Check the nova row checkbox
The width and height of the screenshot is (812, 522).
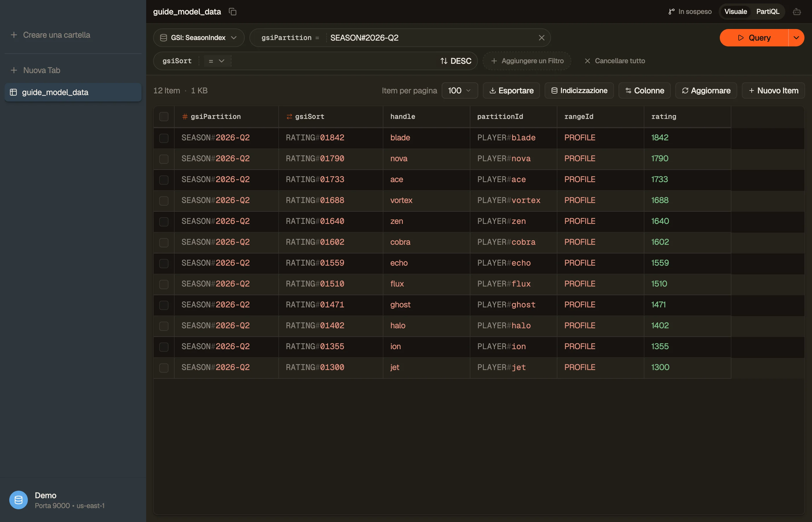click(164, 159)
